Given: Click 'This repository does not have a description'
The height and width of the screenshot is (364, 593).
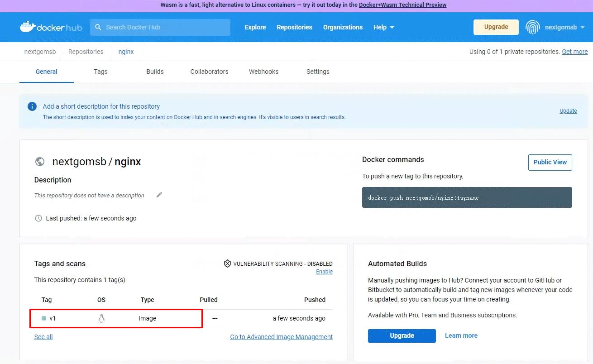Looking at the screenshot, I should pyautogui.click(x=89, y=195).
